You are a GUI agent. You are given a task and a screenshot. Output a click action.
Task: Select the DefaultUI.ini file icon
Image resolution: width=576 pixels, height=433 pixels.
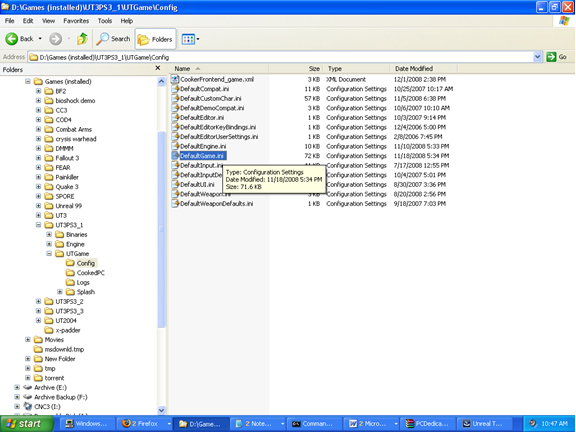[x=175, y=184]
